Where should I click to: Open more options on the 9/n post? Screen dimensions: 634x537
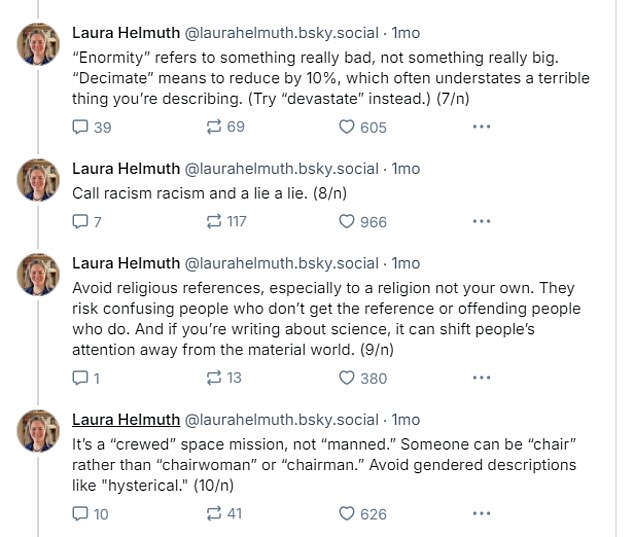pyautogui.click(x=481, y=378)
